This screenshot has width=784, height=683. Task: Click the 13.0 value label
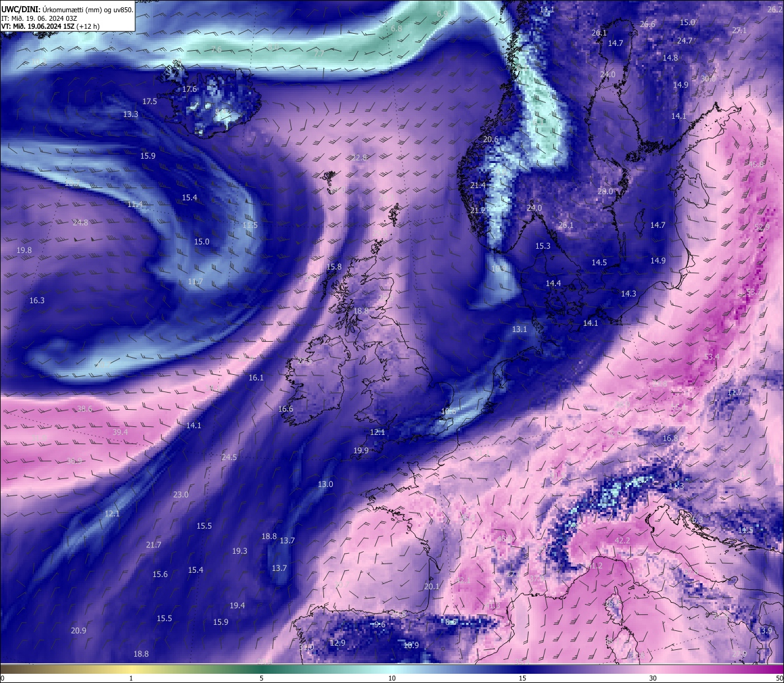click(326, 485)
